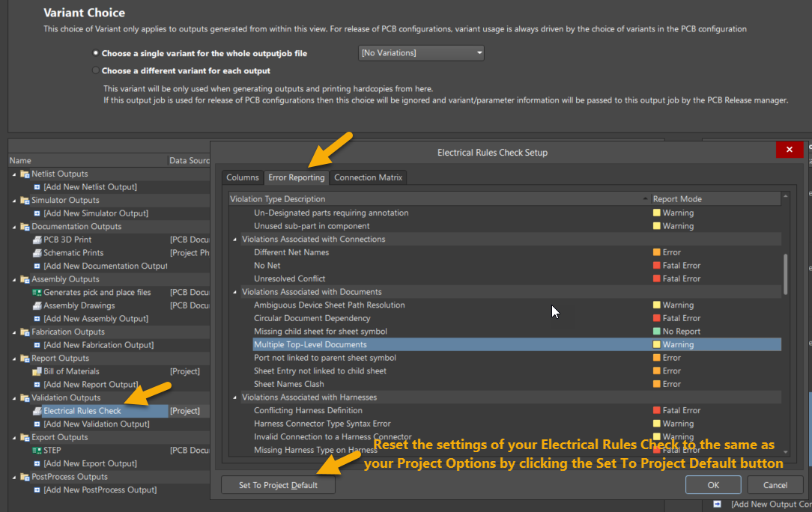This screenshot has height=512, width=812.
Task: Click the Electrical Rules Check icon
Action: click(37, 411)
